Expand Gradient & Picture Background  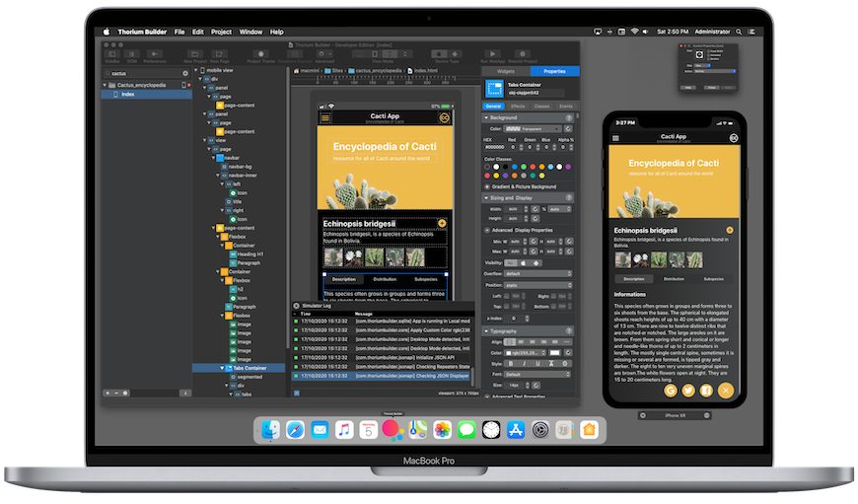(487, 187)
